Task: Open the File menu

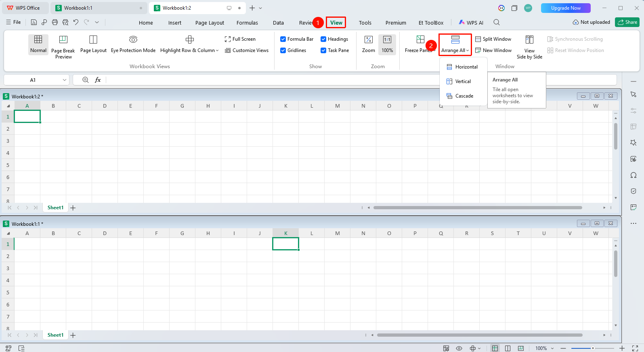Action: (x=13, y=22)
